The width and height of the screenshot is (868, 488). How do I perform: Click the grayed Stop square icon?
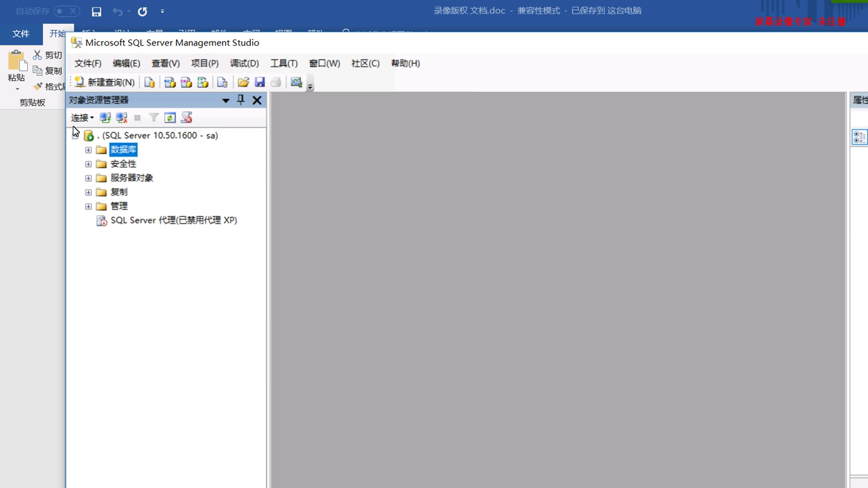tap(138, 117)
